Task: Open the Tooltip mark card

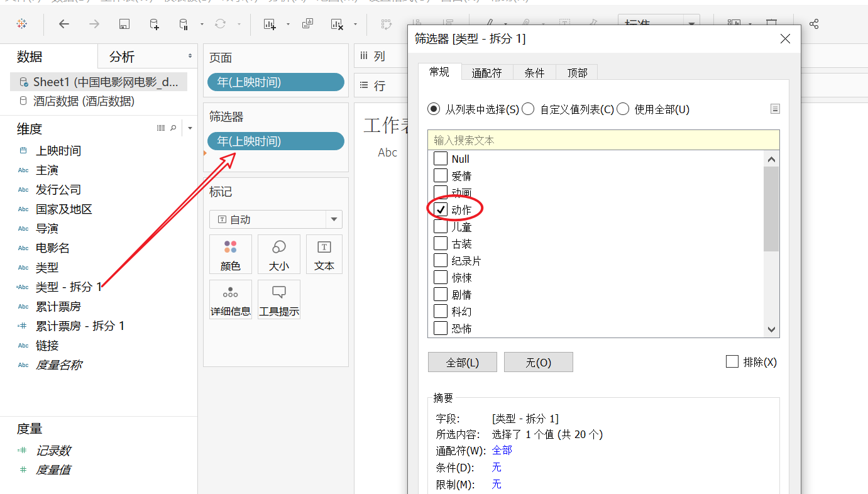Action: pyautogui.click(x=279, y=299)
